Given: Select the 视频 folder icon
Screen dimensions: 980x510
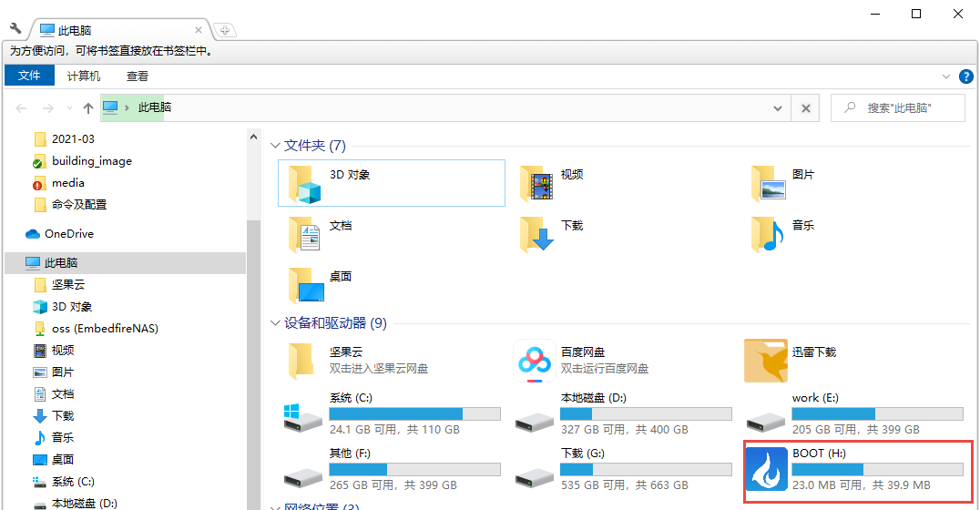Looking at the screenshot, I should 536,184.
